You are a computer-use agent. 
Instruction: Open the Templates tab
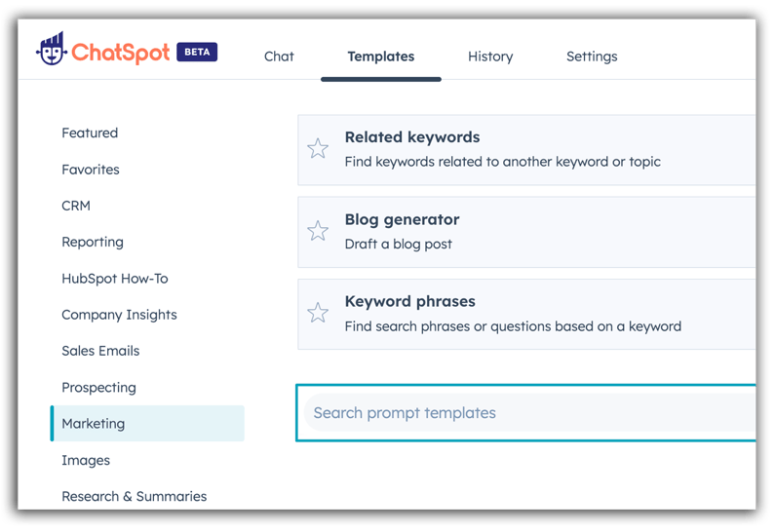pyautogui.click(x=380, y=57)
